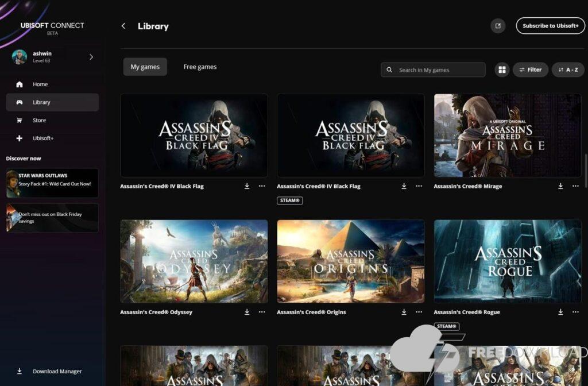Screen dimensions: 588x386
Task: Select the My games tab
Action: [145, 67]
